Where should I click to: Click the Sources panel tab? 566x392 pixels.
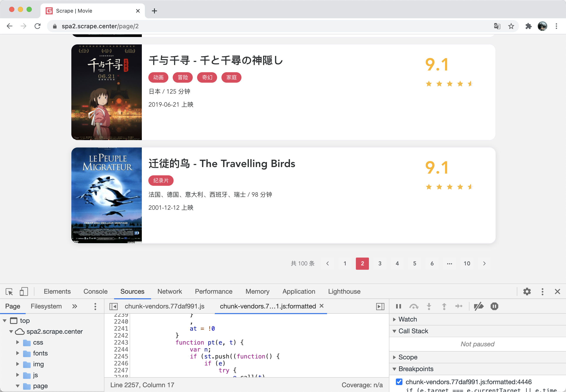(x=132, y=291)
